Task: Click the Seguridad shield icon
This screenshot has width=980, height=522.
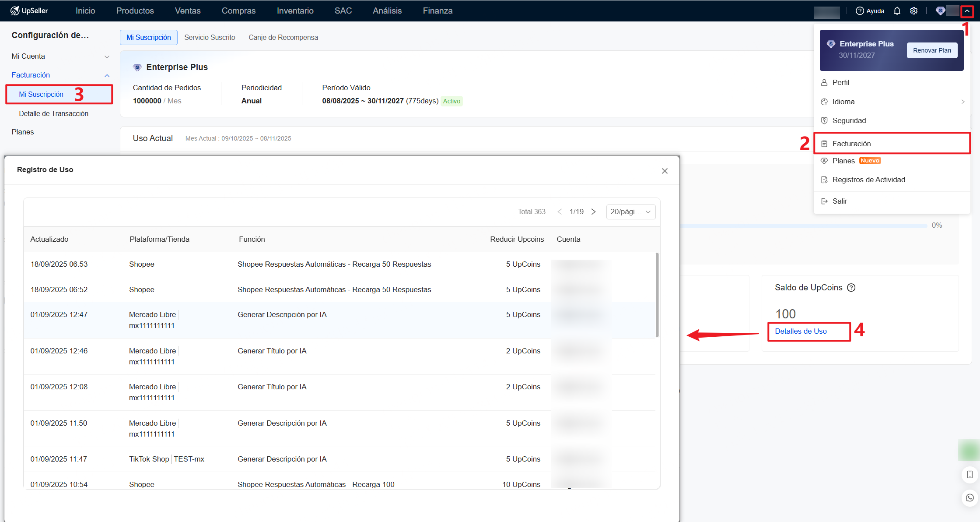Action: (824, 120)
